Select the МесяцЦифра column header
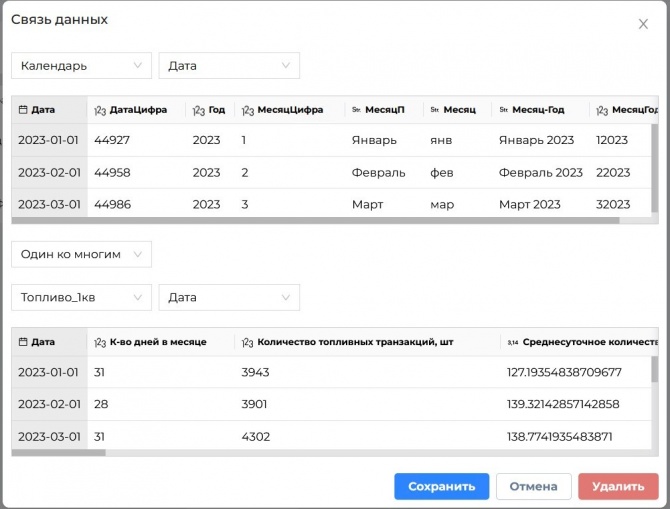Viewport: 670px width, 509px height. point(290,110)
